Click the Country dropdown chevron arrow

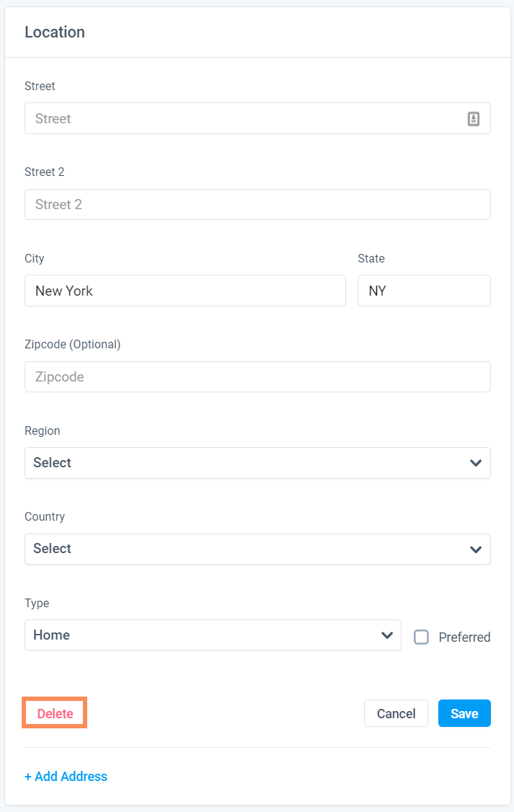pyautogui.click(x=476, y=550)
